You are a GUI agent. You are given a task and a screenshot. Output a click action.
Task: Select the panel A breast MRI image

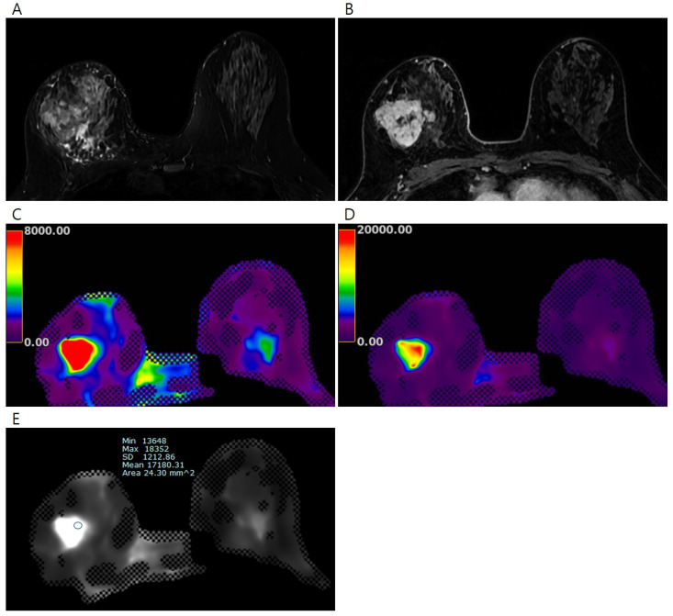coord(171,108)
